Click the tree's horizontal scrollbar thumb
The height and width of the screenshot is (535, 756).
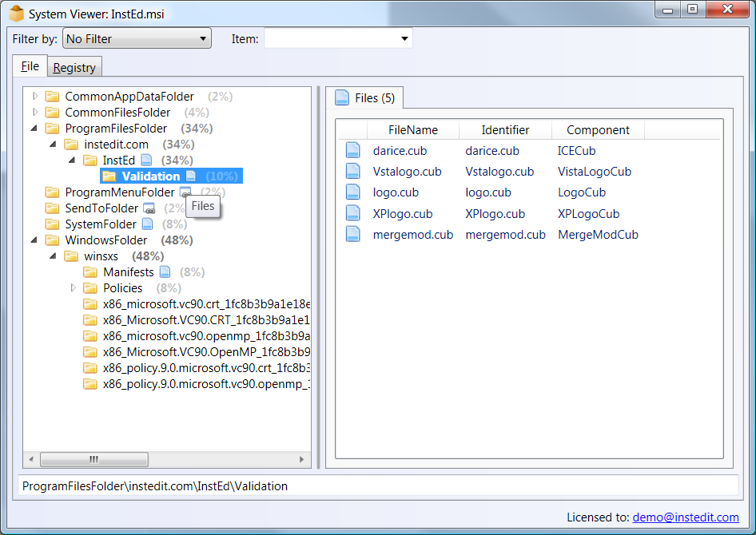click(x=94, y=459)
